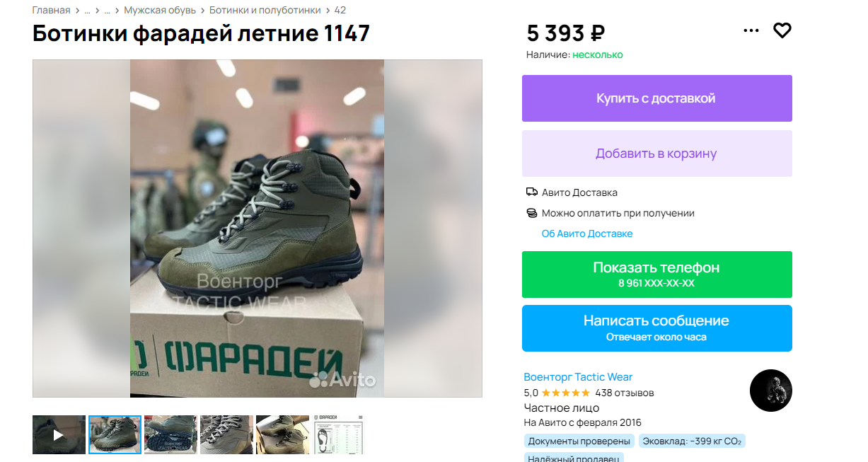Go to Главная breadcrumb
The height and width of the screenshot is (462, 868).
click(x=52, y=10)
